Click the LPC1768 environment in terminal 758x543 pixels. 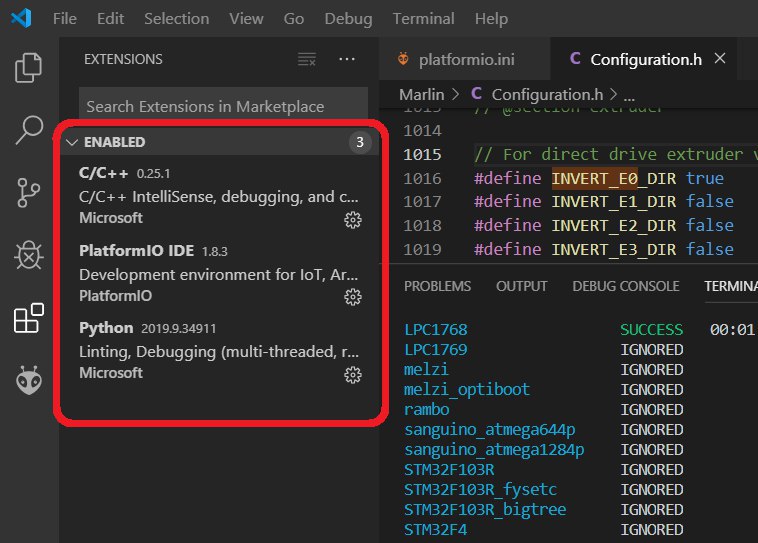pyautogui.click(x=436, y=330)
